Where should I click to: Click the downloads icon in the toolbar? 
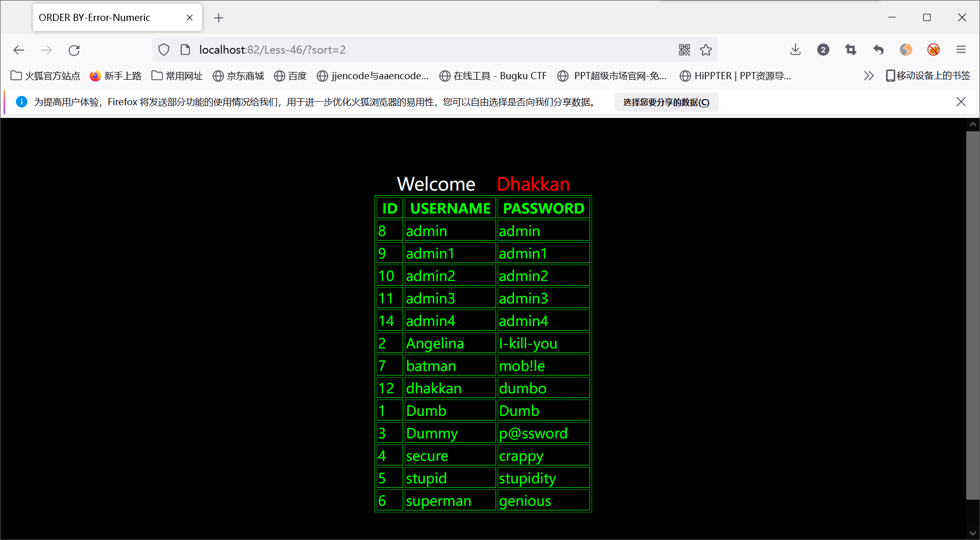795,50
